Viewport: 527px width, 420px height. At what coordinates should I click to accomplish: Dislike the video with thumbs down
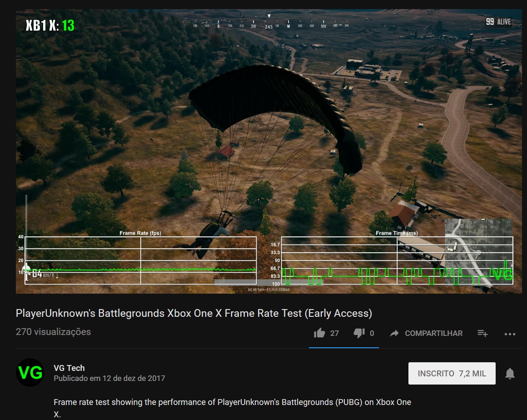pyautogui.click(x=359, y=333)
